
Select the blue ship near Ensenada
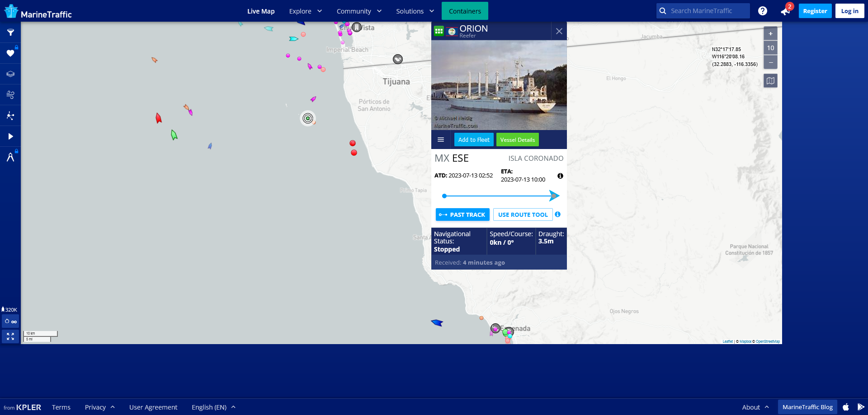[437, 322]
